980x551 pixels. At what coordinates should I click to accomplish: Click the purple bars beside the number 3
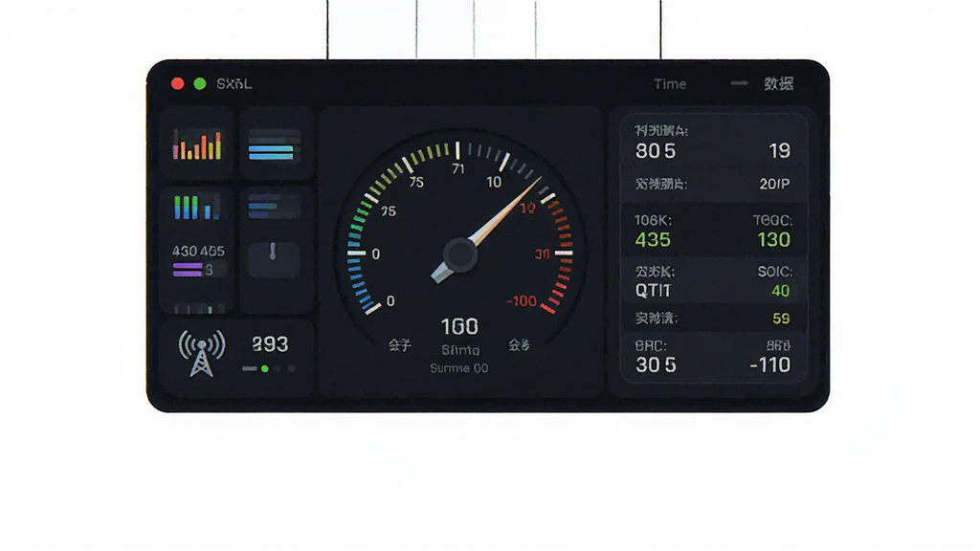click(189, 269)
